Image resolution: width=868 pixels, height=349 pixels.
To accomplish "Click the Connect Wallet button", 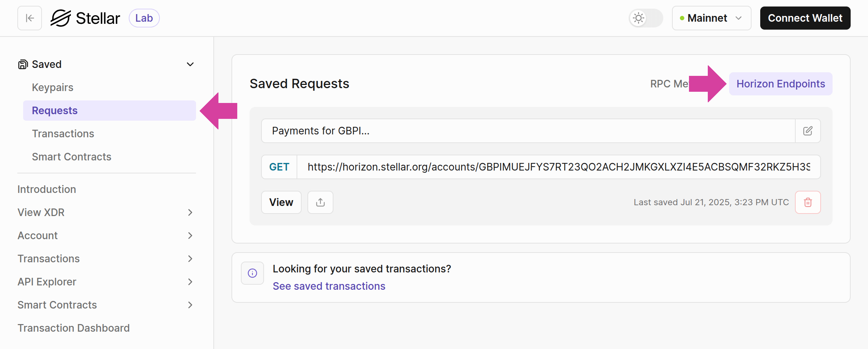I will coord(805,18).
